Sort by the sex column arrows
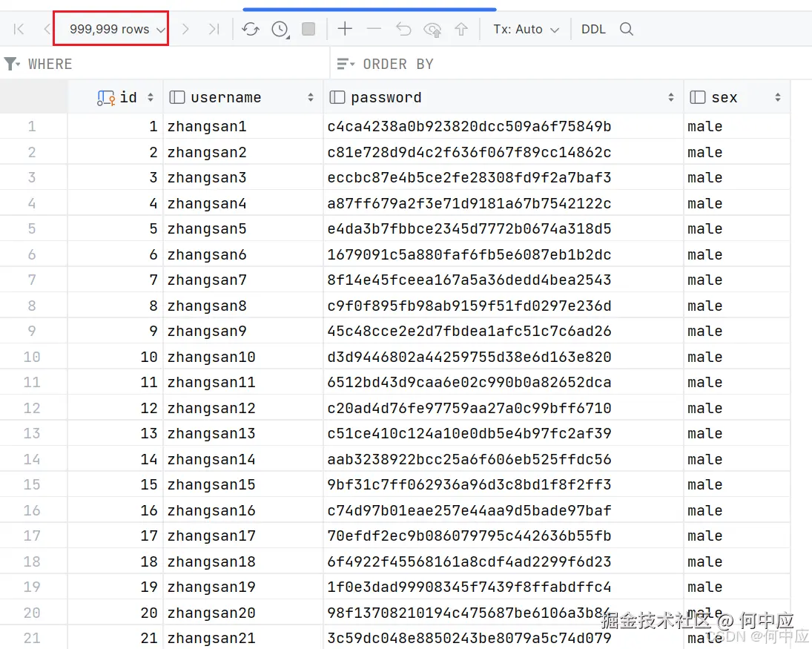 pos(778,97)
